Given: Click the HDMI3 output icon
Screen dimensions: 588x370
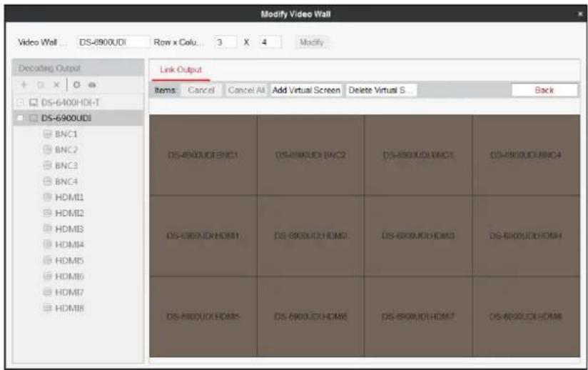Looking at the screenshot, I should tap(47, 229).
